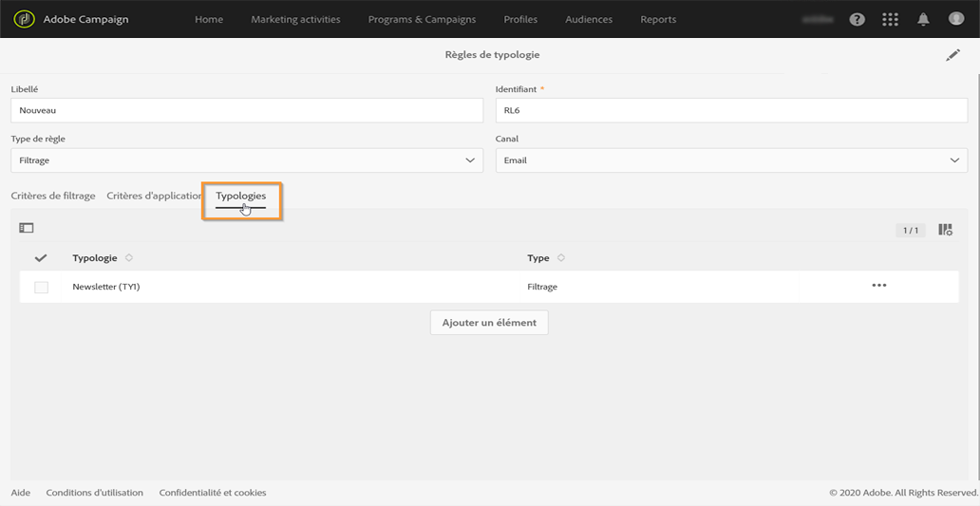Open Confidentialité et cookies link
The width and height of the screenshot is (980, 506).
pyautogui.click(x=213, y=493)
